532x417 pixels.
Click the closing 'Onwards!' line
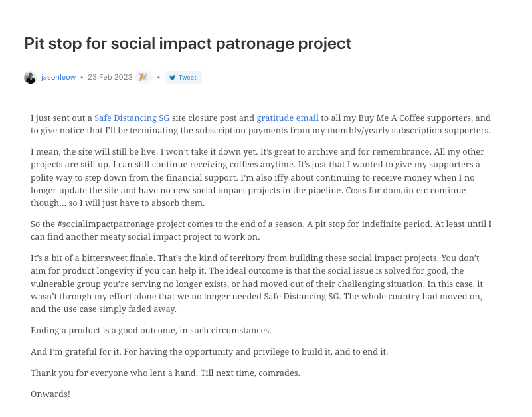[50, 394]
